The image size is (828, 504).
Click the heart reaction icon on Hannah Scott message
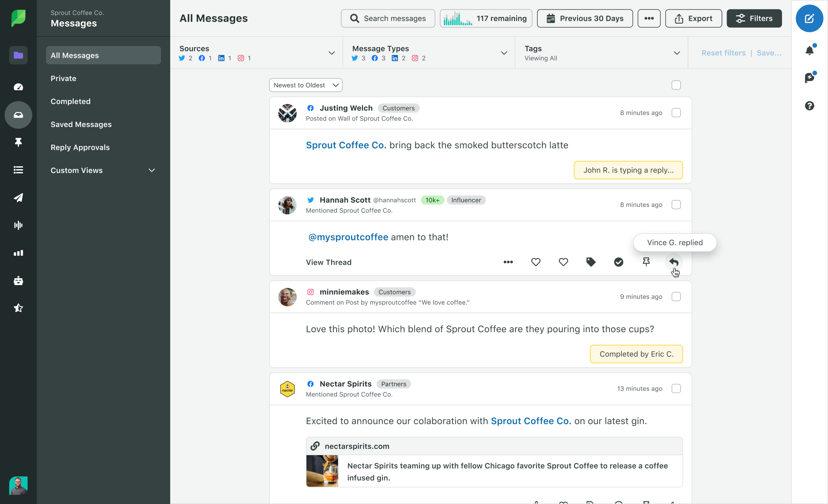pyautogui.click(x=535, y=262)
